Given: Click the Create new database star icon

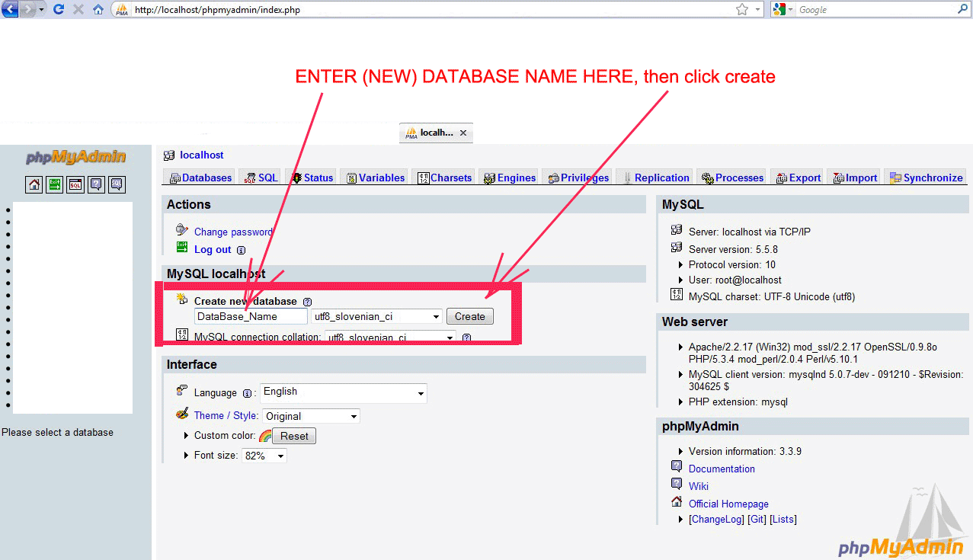Looking at the screenshot, I should point(181,299).
